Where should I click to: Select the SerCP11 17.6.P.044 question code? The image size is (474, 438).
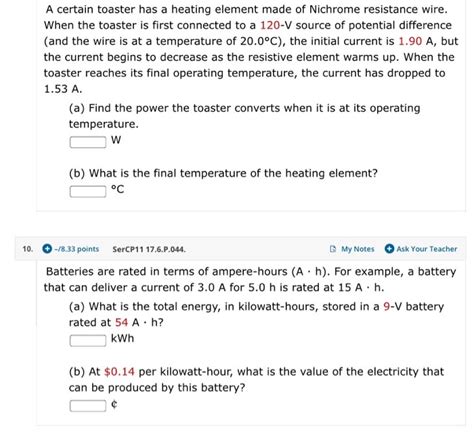point(149,249)
